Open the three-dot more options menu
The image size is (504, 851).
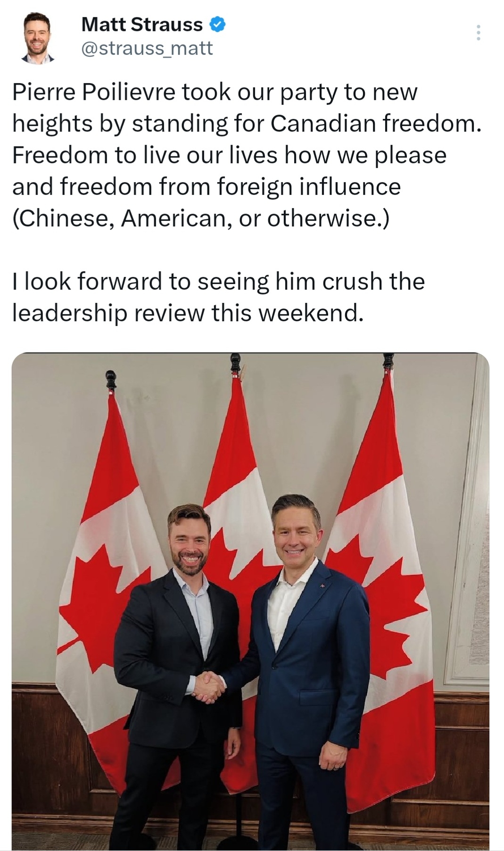(478, 33)
